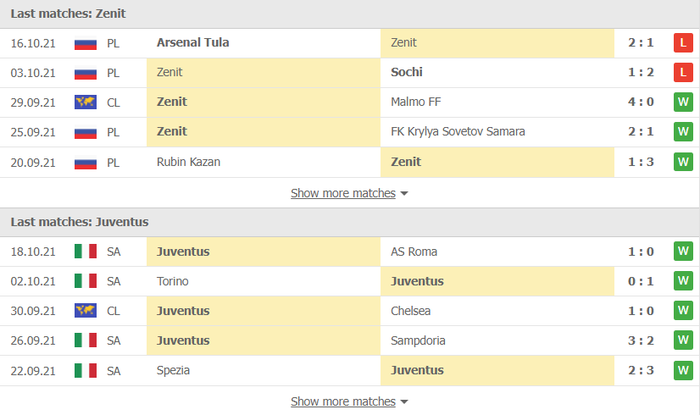Select the Last matches: Zenit header
The height and width of the screenshot is (415, 700).
(68, 14)
